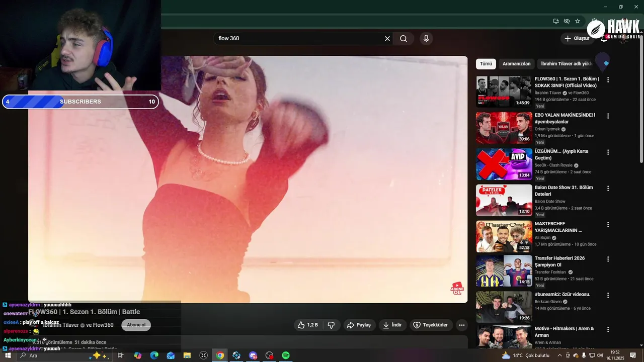Open options menu for ÜZGÜNÜM video
The image size is (644, 362).
(x=608, y=152)
